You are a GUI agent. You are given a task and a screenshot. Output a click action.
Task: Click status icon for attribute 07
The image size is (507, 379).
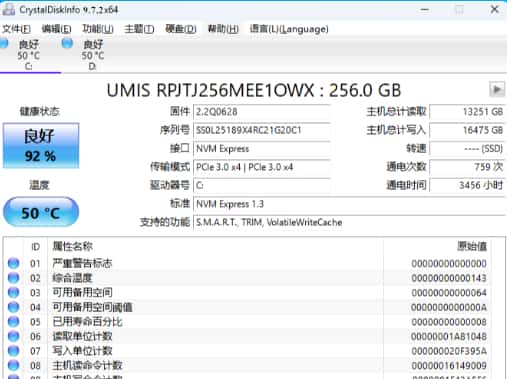click(14, 351)
